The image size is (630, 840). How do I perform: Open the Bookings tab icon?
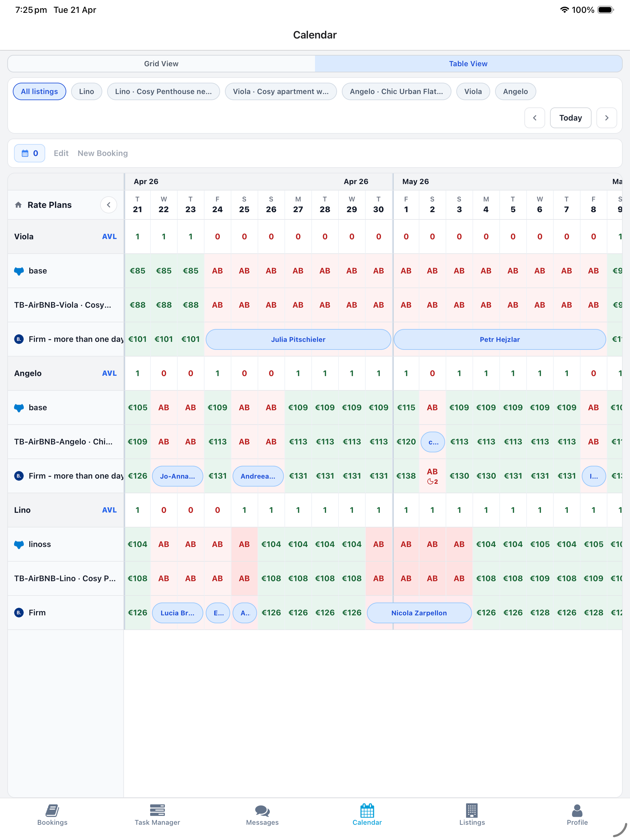coord(52,810)
